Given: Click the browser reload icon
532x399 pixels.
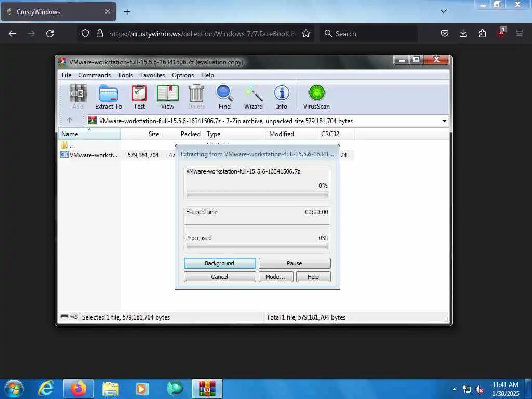Looking at the screenshot, I should tap(50, 34).
